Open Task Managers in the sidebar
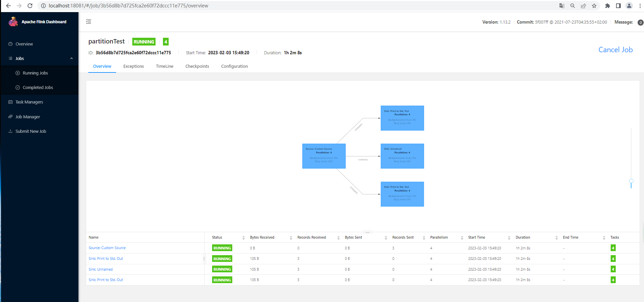Image resolution: width=644 pixels, height=302 pixels. [39, 102]
